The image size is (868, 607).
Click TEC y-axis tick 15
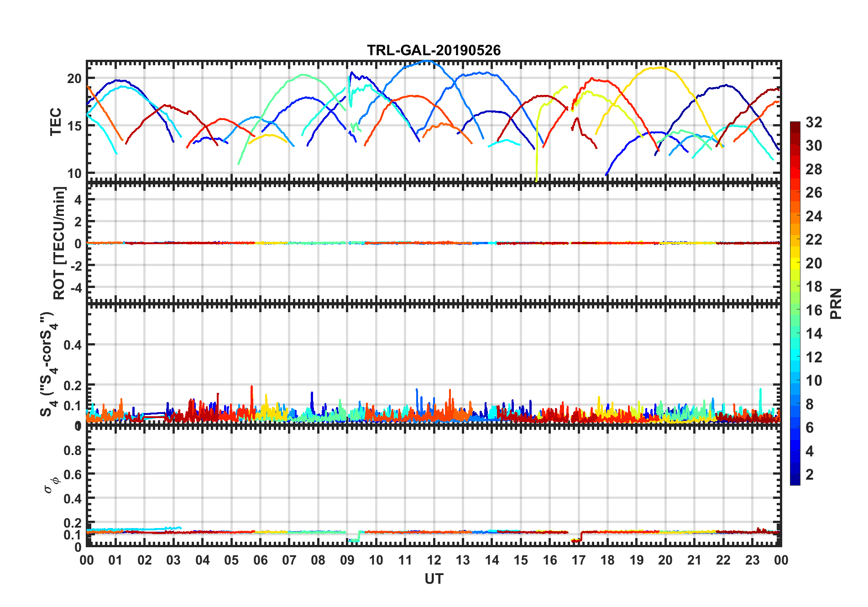(x=74, y=126)
